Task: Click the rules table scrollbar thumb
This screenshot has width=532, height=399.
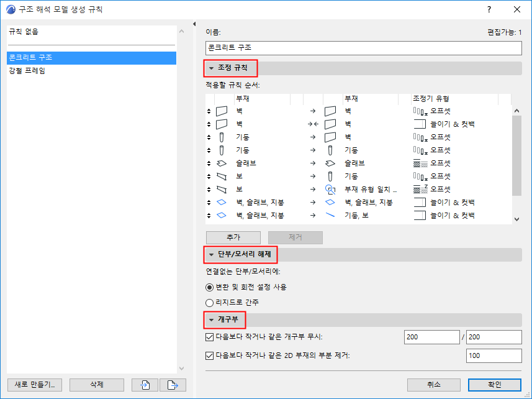Action: (516, 155)
